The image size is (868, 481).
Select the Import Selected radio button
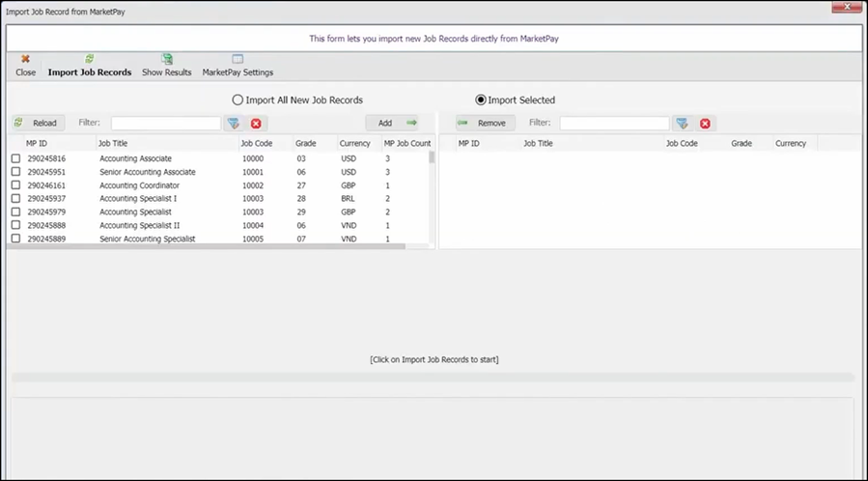tap(481, 99)
